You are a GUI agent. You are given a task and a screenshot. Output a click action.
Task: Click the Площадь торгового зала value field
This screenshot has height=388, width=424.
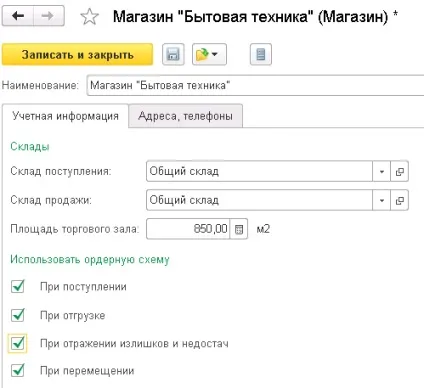pyautogui.click(x=188, y=229)
